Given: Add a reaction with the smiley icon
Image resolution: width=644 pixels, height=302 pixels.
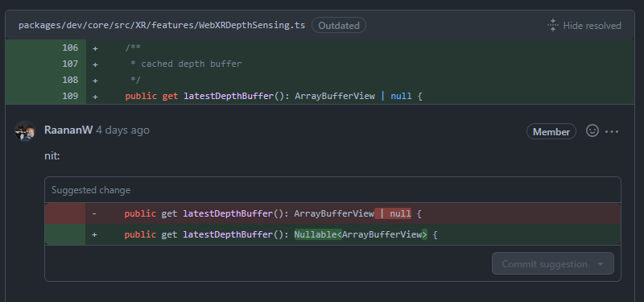Looking at the screenshot, I should (x=592, y=130).
